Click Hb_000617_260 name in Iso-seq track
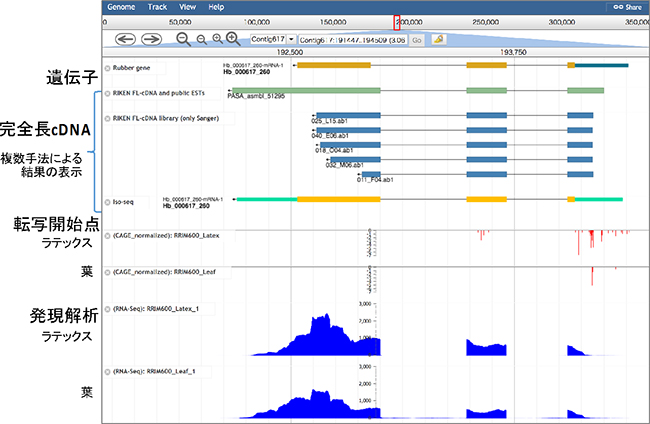 pyautogui.click(x=186, y=206)
